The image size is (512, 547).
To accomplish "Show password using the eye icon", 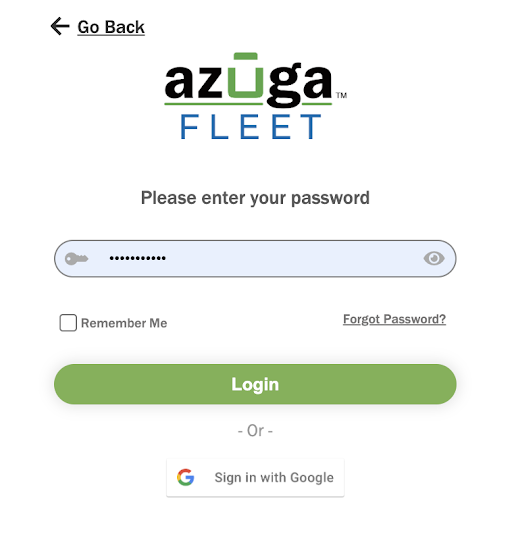I will 434,258.
